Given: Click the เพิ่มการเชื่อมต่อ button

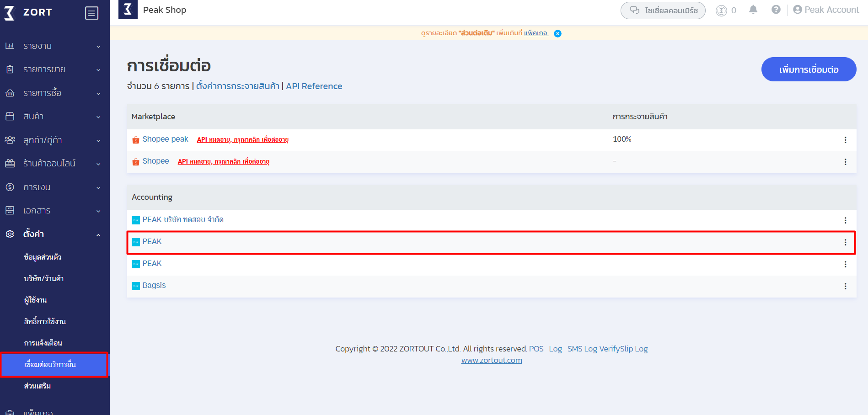Looking at the screenshot, I should click(x=808, y=69).
